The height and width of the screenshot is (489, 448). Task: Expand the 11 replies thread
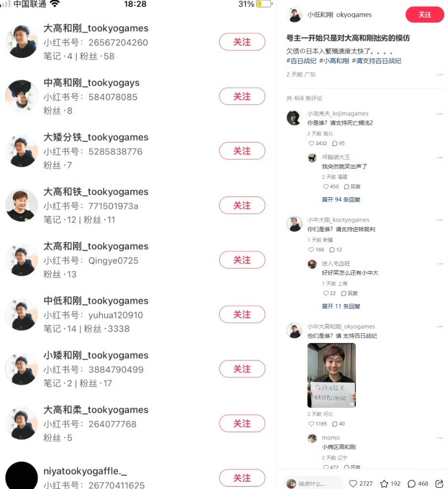[x=341, y=306]
